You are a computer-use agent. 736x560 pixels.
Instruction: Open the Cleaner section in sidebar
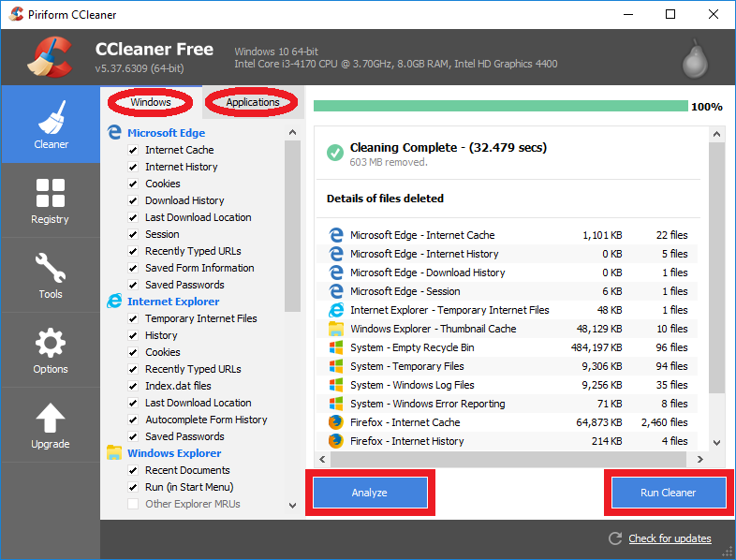(x=51, y=125)
